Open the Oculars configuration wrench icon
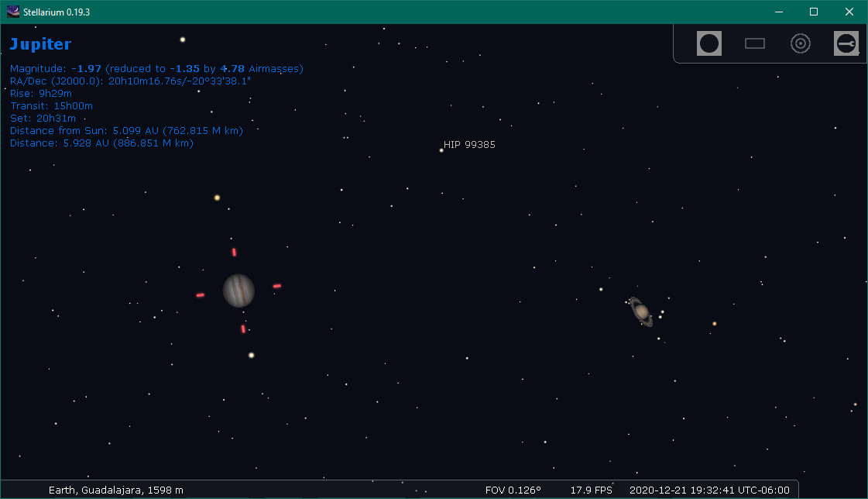 pyautogui.click(x=846, y=43)
